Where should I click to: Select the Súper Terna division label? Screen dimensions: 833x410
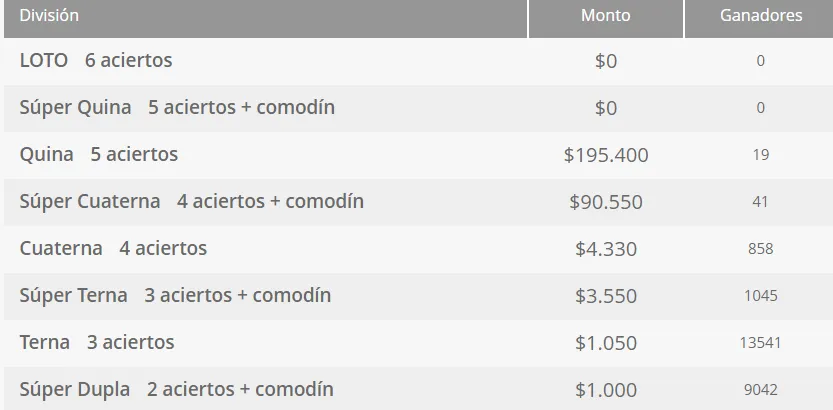(175, 296)
